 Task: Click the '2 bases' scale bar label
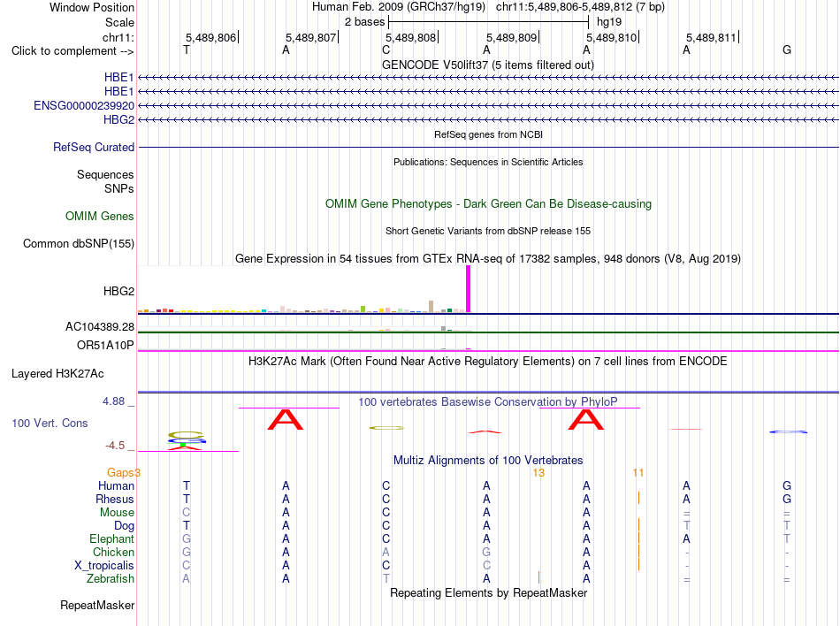[x=364, y=22]
